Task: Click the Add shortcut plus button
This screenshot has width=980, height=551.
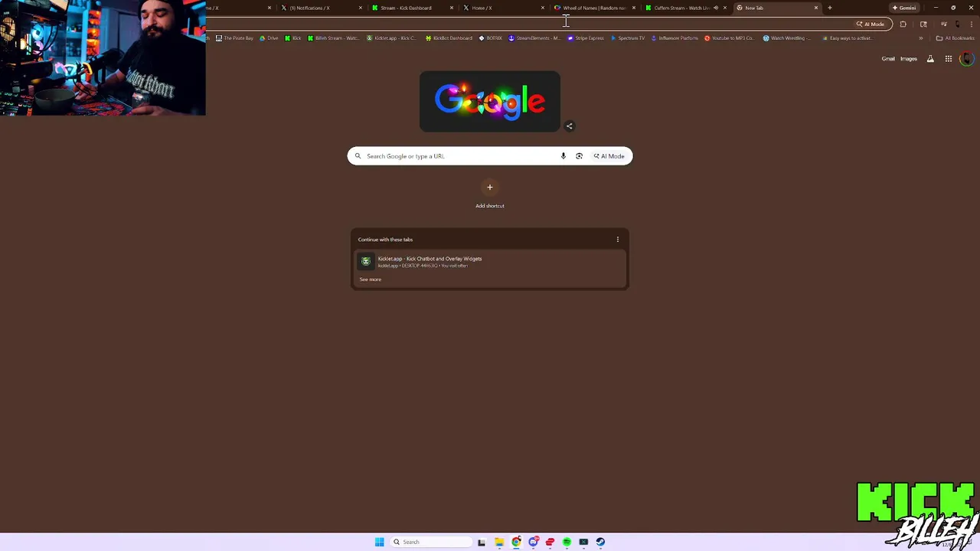Action: 490,187
